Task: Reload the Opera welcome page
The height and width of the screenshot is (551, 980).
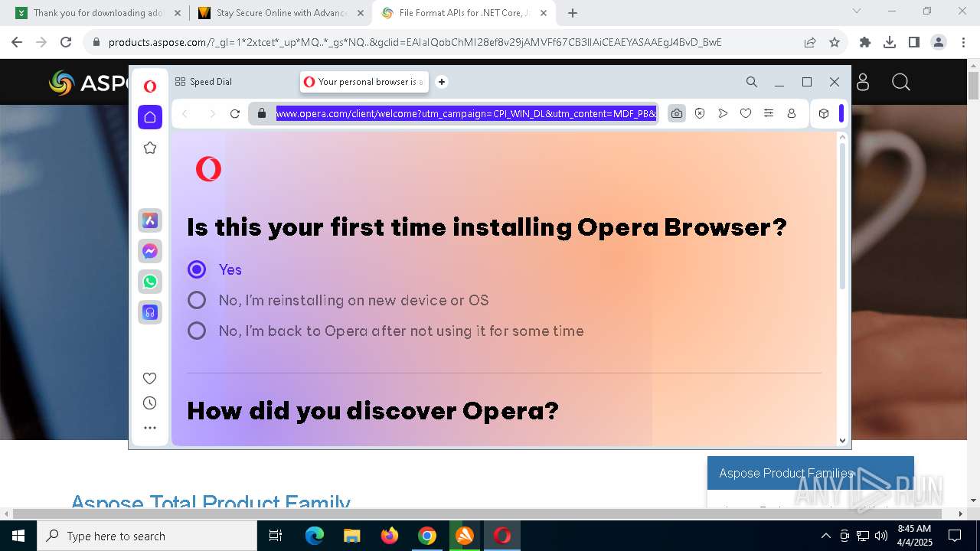Action: 235,114
